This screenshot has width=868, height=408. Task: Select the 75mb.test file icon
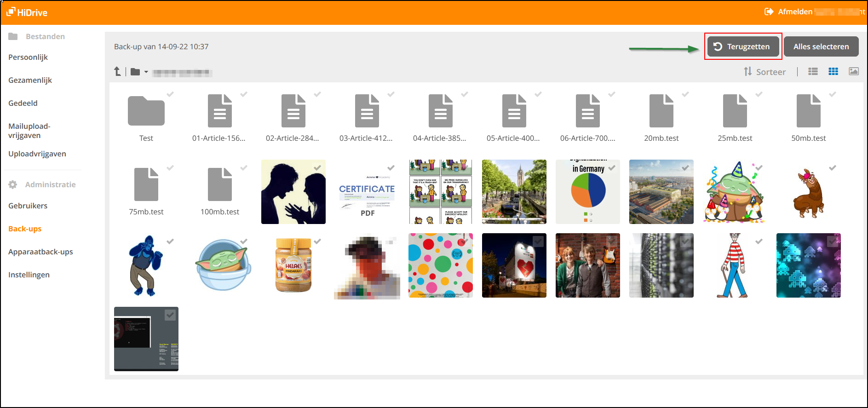[x=146, y=184]
